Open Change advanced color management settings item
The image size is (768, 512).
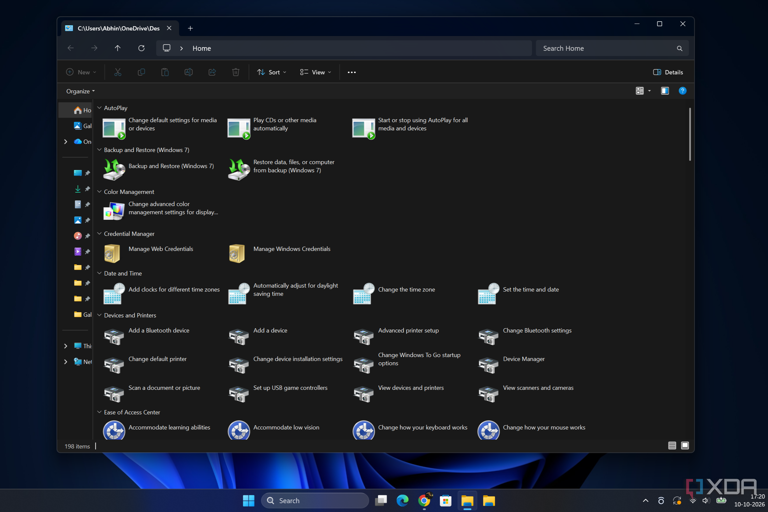(160, 212)
